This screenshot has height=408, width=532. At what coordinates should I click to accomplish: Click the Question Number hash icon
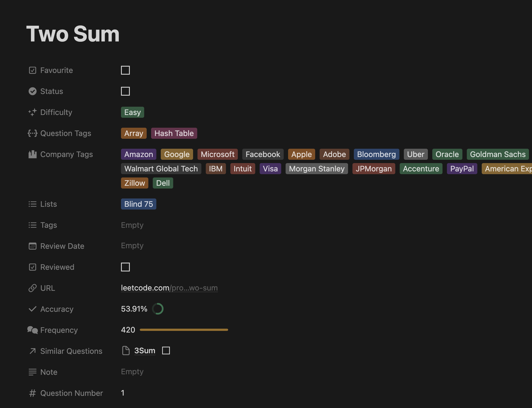click(x=33, y=393)
